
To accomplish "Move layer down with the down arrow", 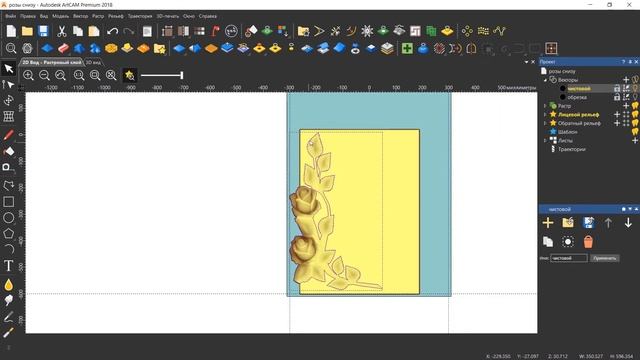I will [x=628, y=222].
